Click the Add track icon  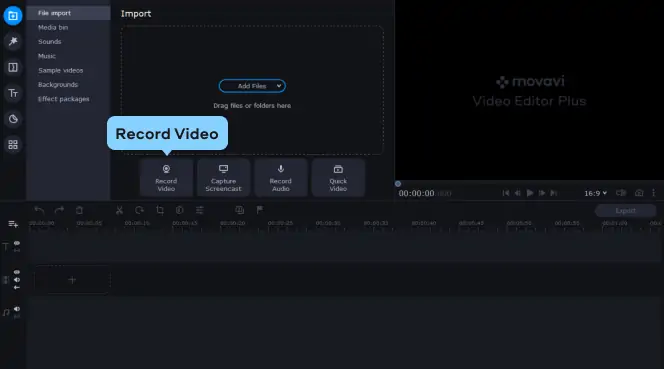[x=13, y=224]
